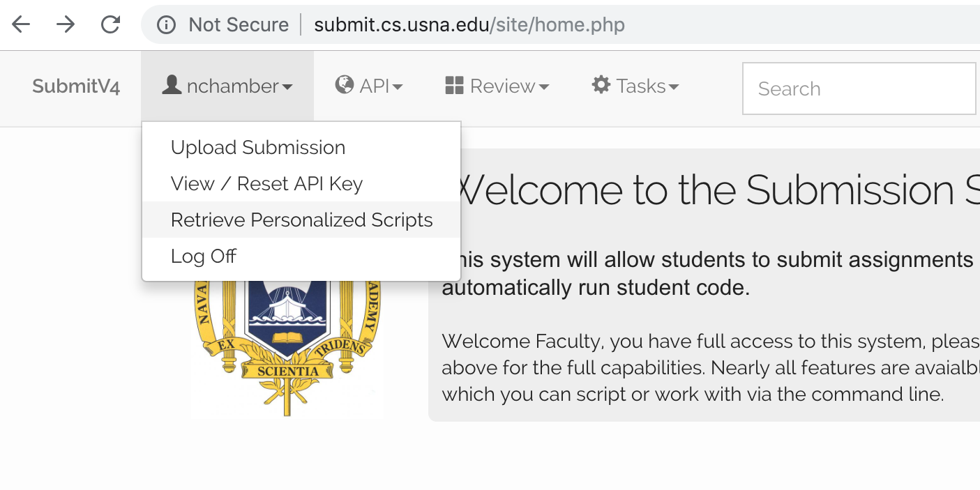The width and height of the screenshot is (980, 490).
Task: Select Log Off from the user menu
Action: [203, 257]
